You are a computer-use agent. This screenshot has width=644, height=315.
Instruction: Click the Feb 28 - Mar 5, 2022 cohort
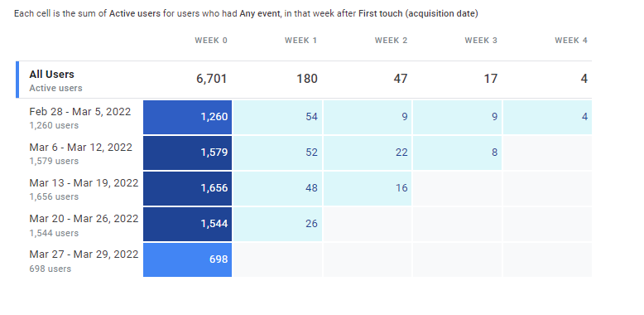[x=80, y=112]
